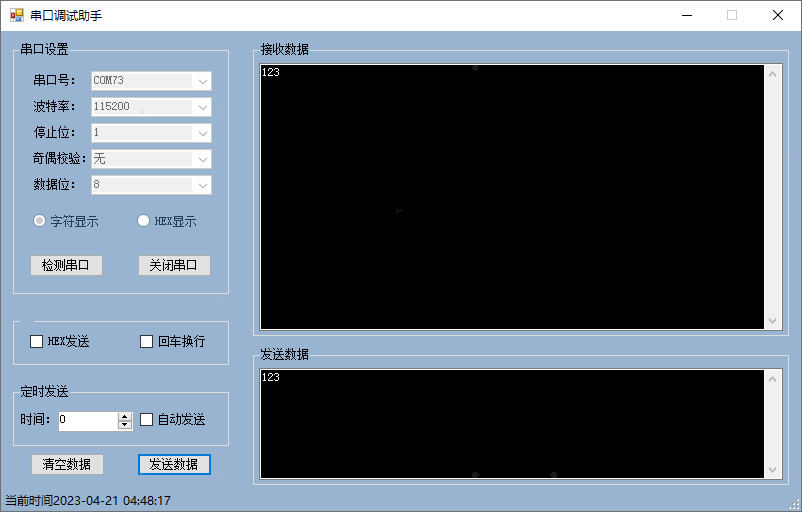Increase the 时间 value with up arrow

coord(125,417)
